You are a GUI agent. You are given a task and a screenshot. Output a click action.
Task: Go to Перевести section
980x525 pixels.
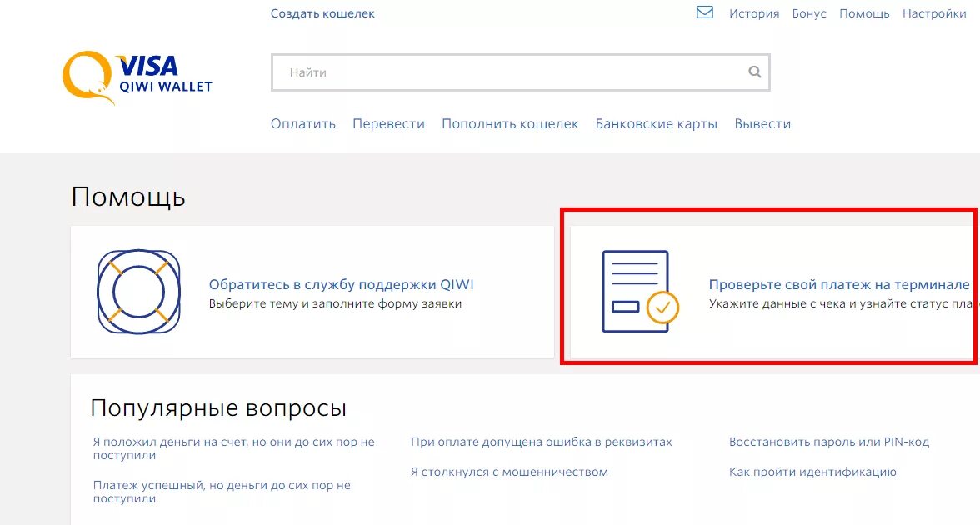click(388, 123)
